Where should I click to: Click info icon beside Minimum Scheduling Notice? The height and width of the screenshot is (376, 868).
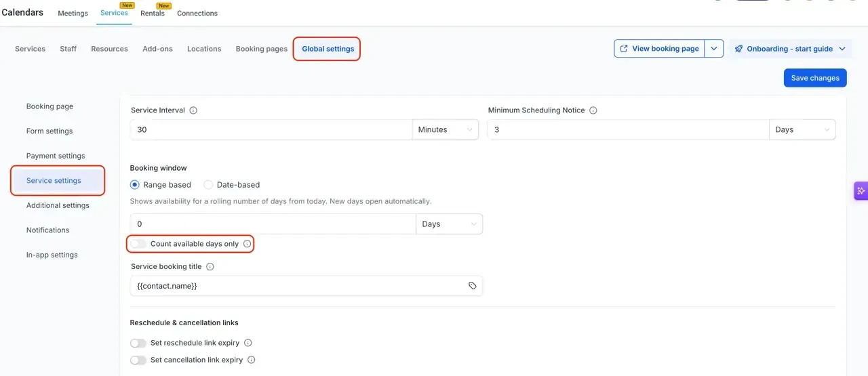point(593,110)
